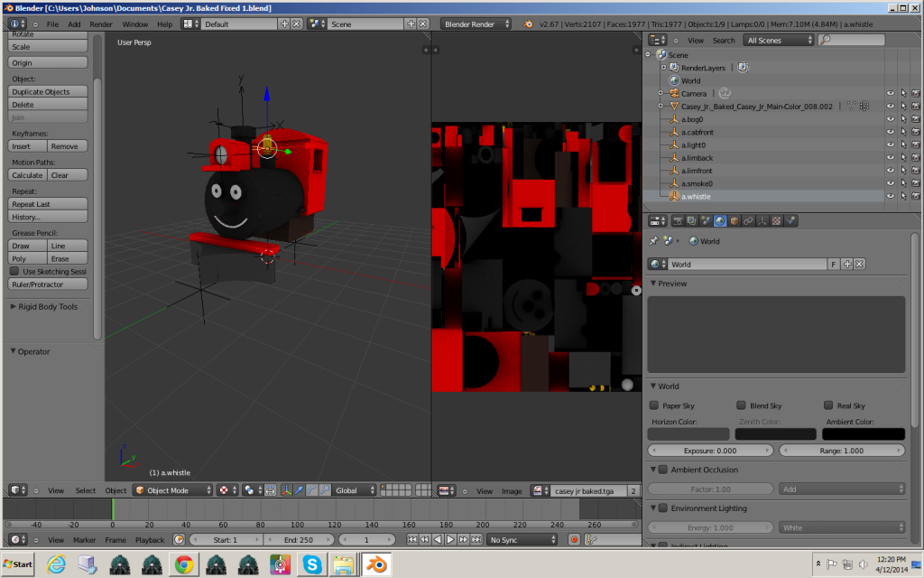Open the Render menu
This screenshot has width=924, height=578.
101,24
